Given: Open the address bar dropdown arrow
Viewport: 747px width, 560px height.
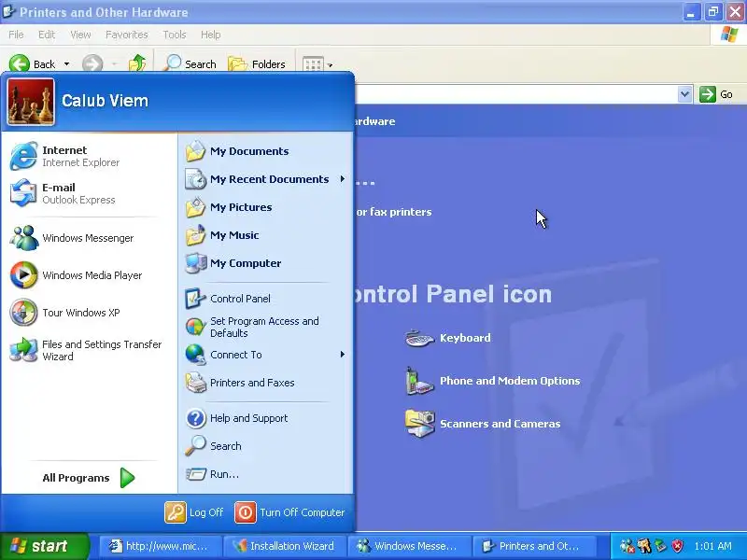Looking at the screenshot, I should pyautogui.click(x=684, y=94).
